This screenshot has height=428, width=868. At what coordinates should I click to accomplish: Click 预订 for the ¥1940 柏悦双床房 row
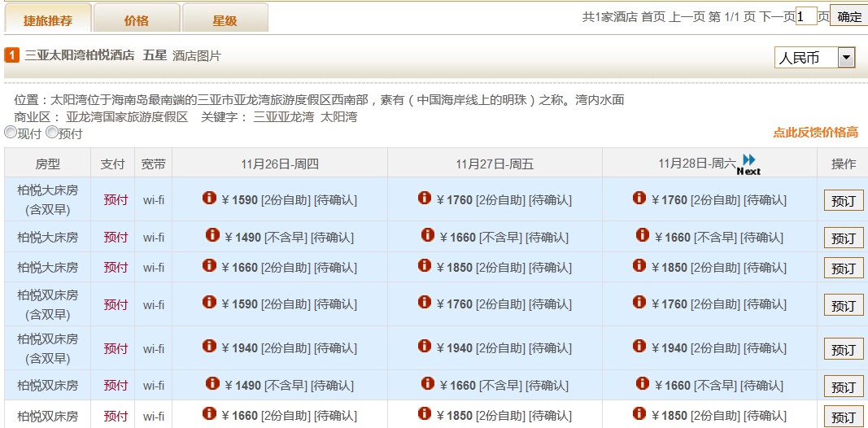(843, 349)
